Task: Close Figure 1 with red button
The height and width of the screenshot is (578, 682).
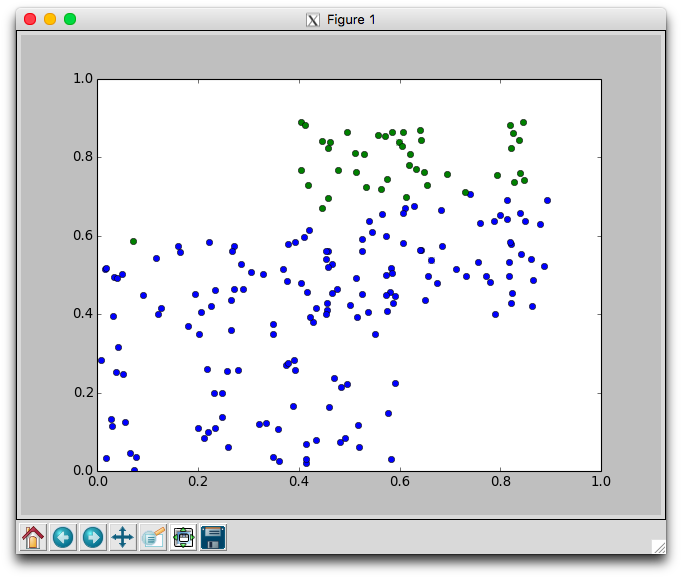Action: 30,19
